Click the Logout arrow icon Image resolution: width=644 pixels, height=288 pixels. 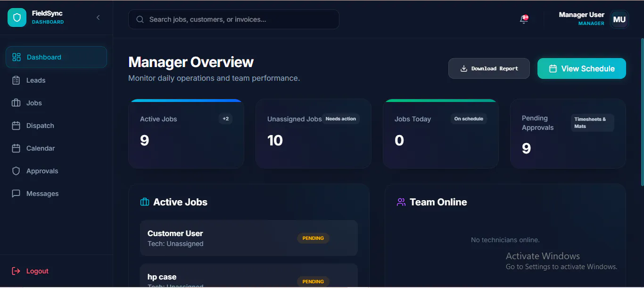[x=16, y=271]
